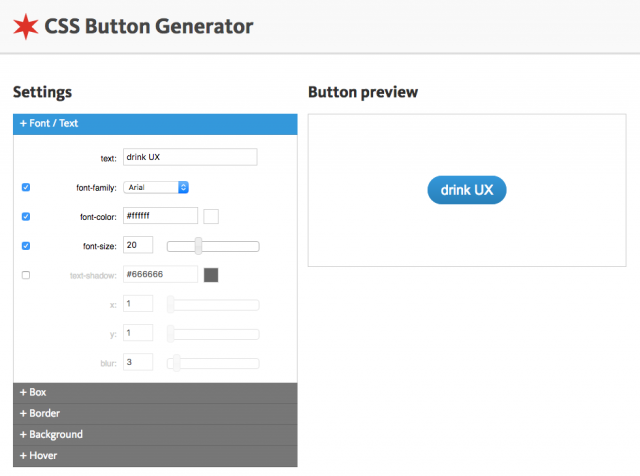Toggle the font-color checkbox
Image resolution: width=640 pixels, height=476 pixels.
26,216
